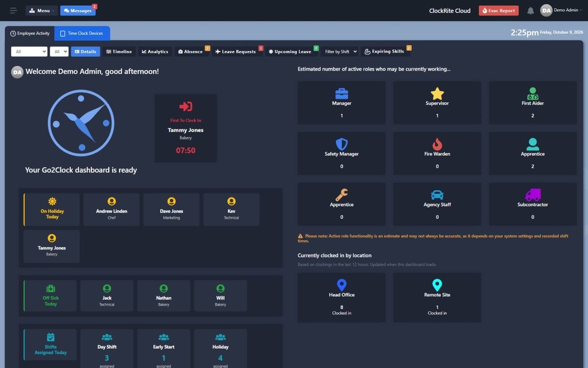Open the Analytics view
Image resolution: width=588 pixels, height=368 pixels.
click(x=155, y=52)
